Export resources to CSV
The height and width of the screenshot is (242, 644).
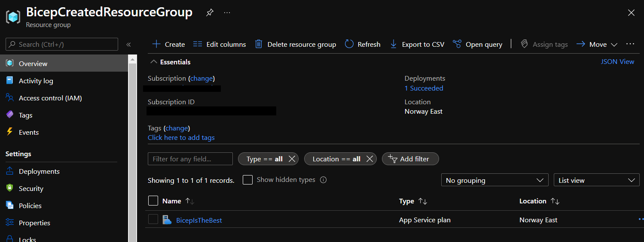(x=417, y=44)
